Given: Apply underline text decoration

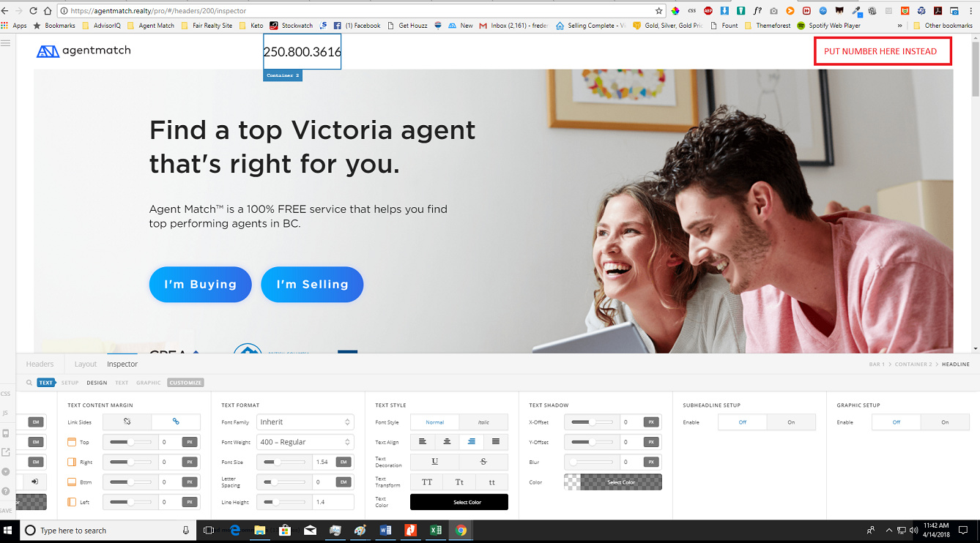Looking at the screenshot, I should (x=434, y=462).
